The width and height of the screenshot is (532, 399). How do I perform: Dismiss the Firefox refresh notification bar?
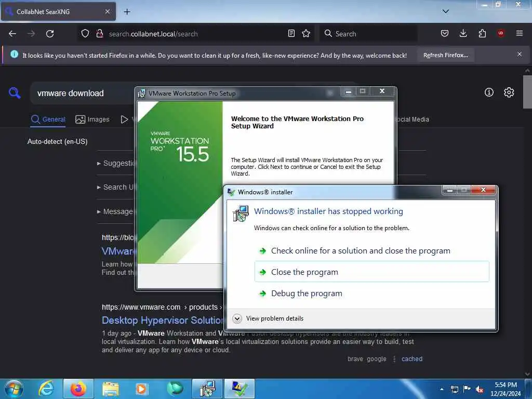coord(520,54)
